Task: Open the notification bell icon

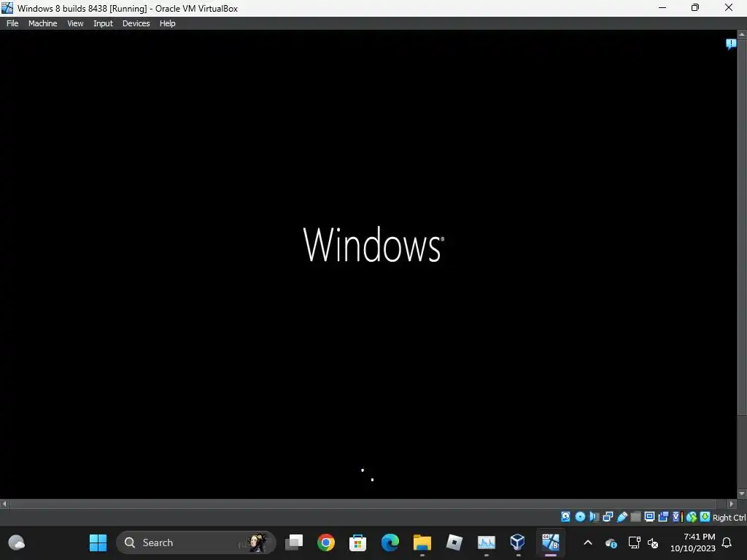Action: [727, 542]
